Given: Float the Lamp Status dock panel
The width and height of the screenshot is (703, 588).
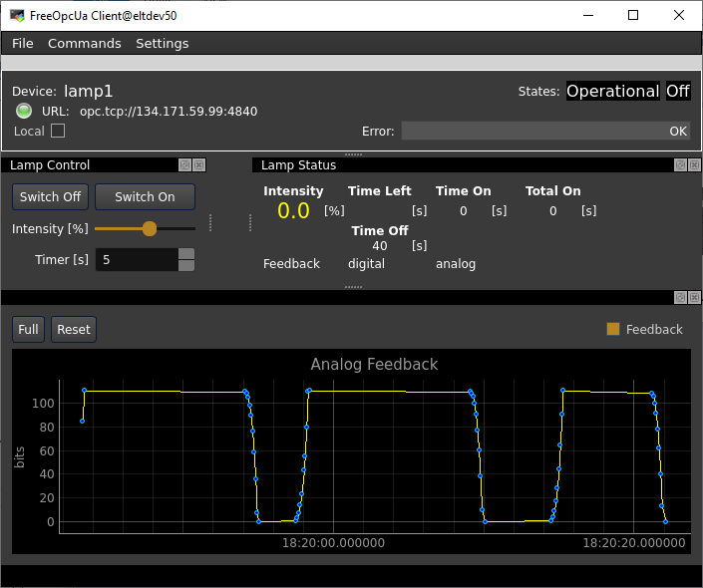Looking at the screenshot, I should 680,165.
